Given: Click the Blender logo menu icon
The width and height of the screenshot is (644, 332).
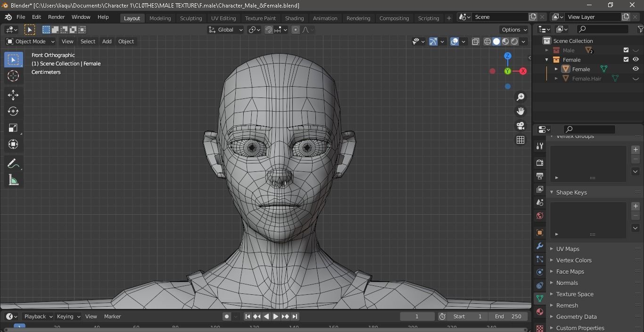Looking at the screenshot, I should pos(8,17).
